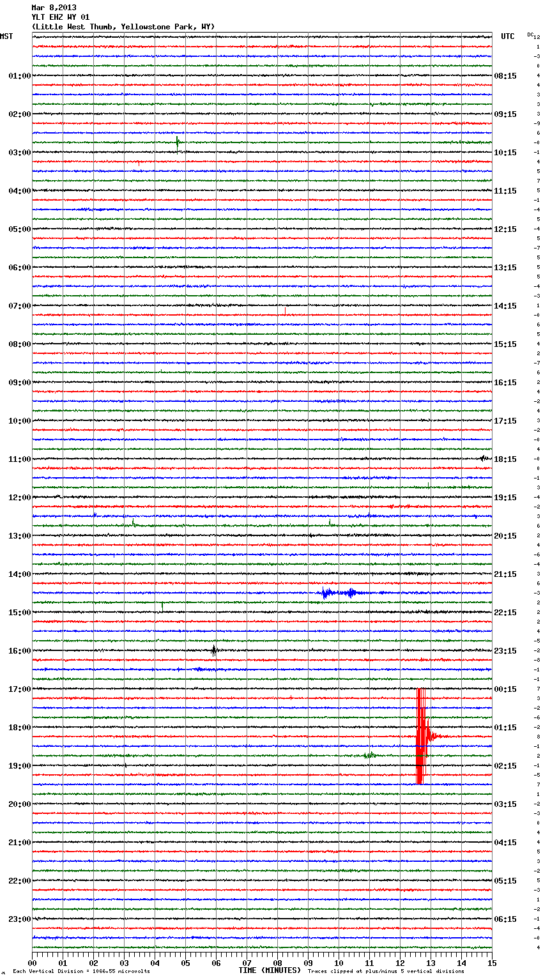Click the small green burst above the 19:00 trace
This screenshot has height=980, width=543.
click(369, 755)
